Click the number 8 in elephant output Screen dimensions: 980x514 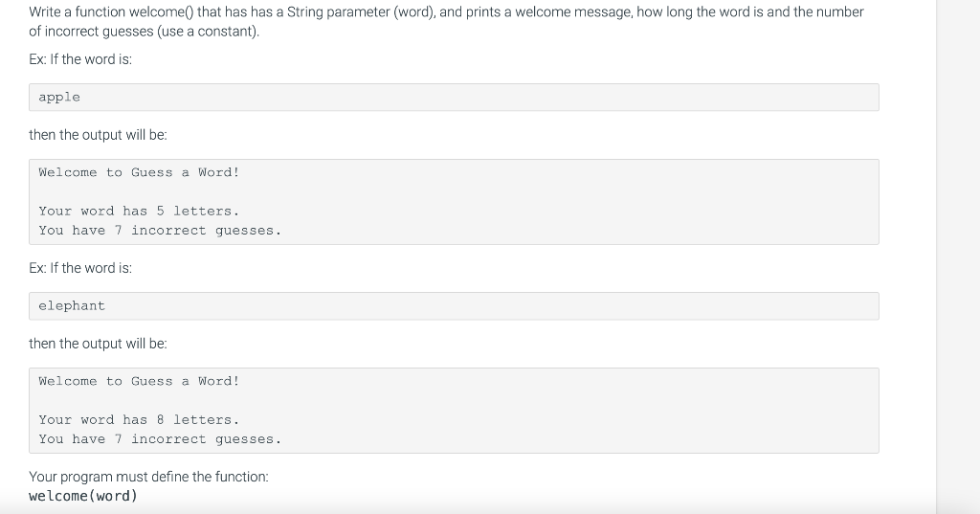pyautogui.click(x=160, y=419)
